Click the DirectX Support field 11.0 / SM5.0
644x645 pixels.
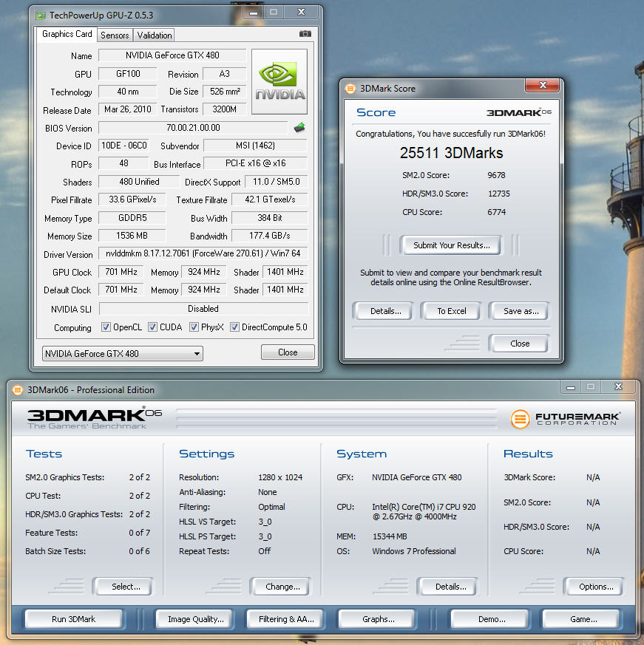(x=277, y=182)
